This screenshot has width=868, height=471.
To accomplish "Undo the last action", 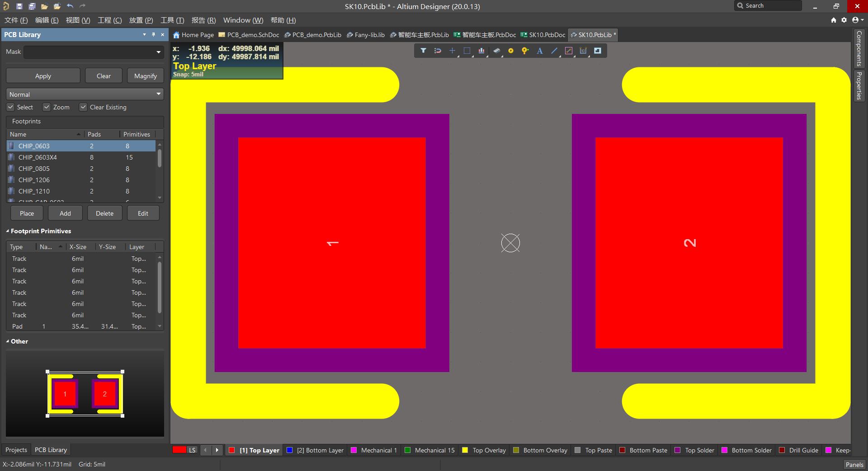I will click(70, 6).
